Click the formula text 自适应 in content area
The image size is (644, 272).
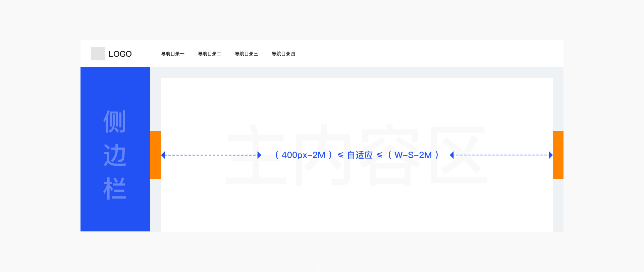[x=360, y=155]
